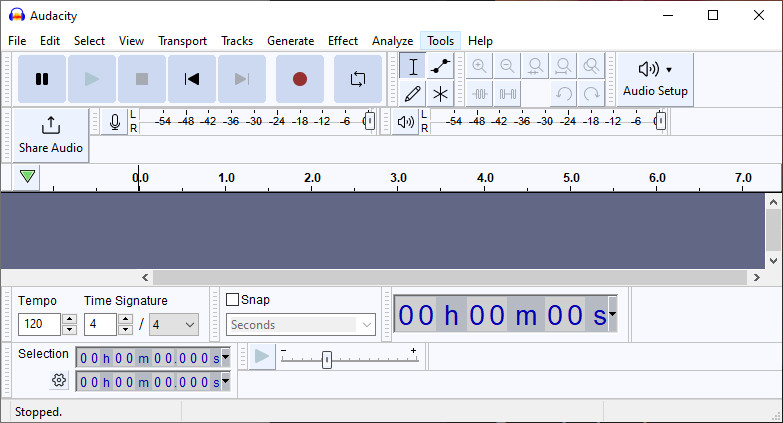Choose the Multi-tool asterisk icon
This screenshot has height=423, width=783.
(x=440, y=94)
